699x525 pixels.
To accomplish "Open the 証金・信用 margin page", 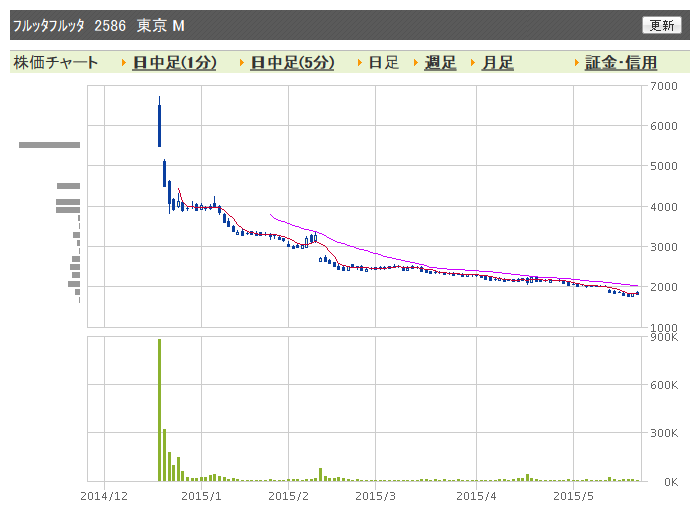I will pyautogui.click(x=621, y=62).
